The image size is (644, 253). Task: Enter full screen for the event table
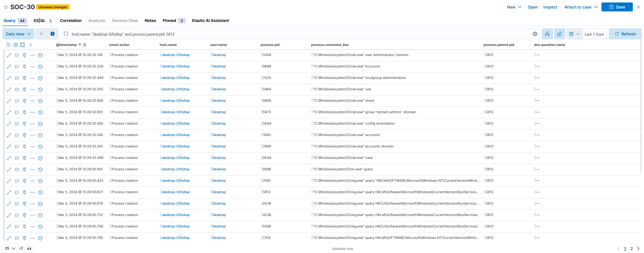pyautogui.click(x=22, y=45)
